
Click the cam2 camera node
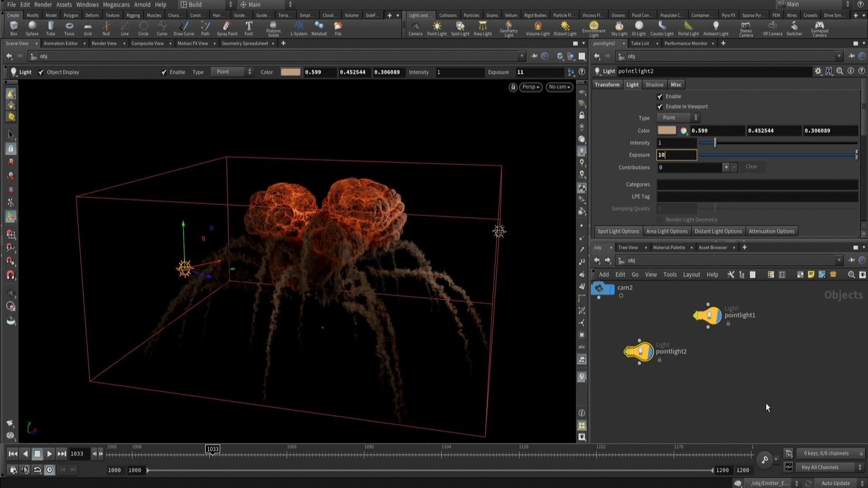pyautogui.click(x=603, y=288)
